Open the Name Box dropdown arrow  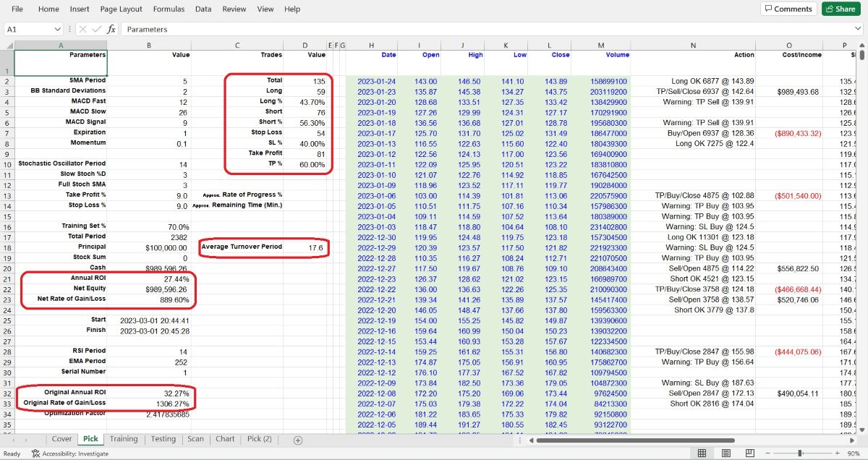(x=57, y=29)
